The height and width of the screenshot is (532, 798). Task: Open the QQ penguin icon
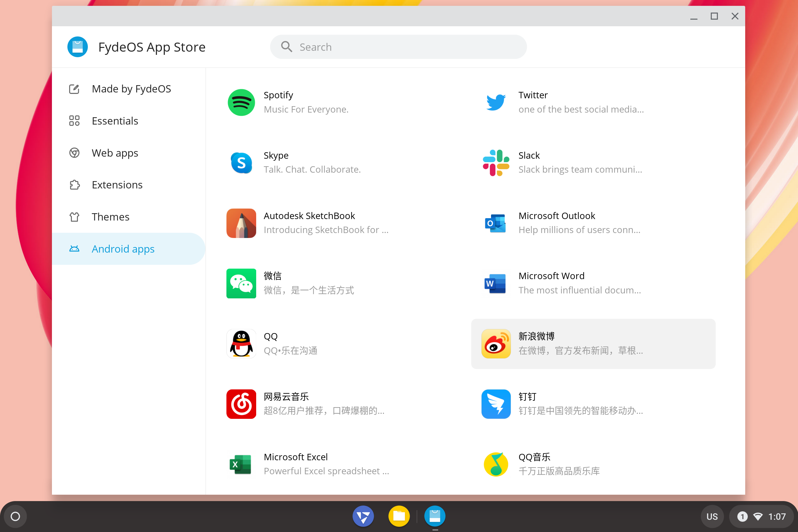click(x=241, y=344)
